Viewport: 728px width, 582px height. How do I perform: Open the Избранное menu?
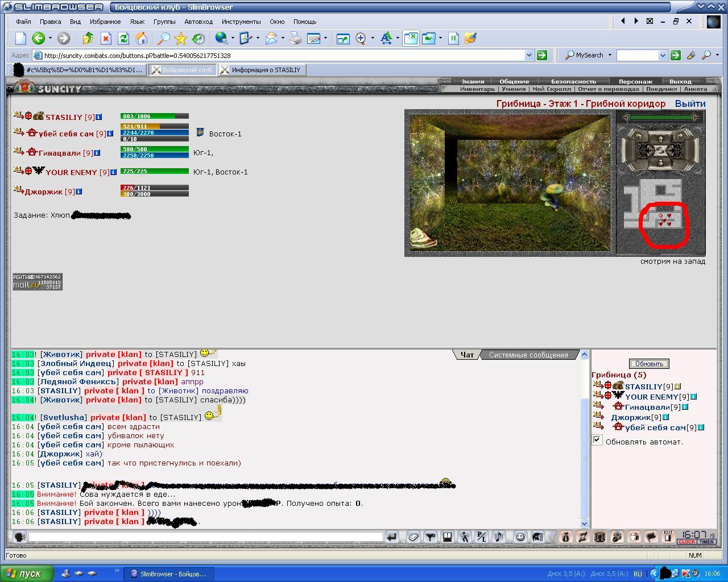[x=105, y=22]
